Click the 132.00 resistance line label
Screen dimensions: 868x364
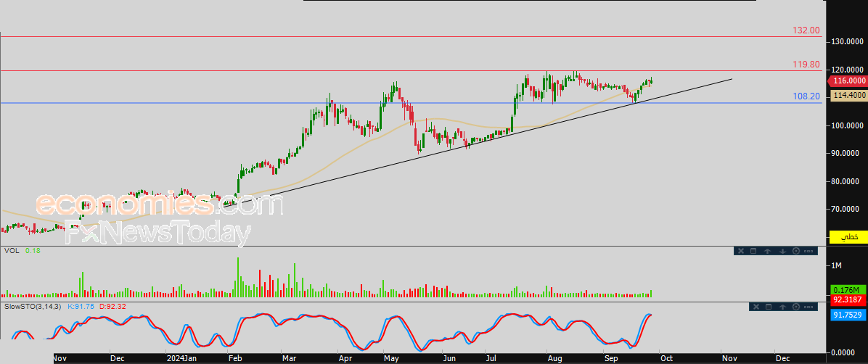(806, 30)
